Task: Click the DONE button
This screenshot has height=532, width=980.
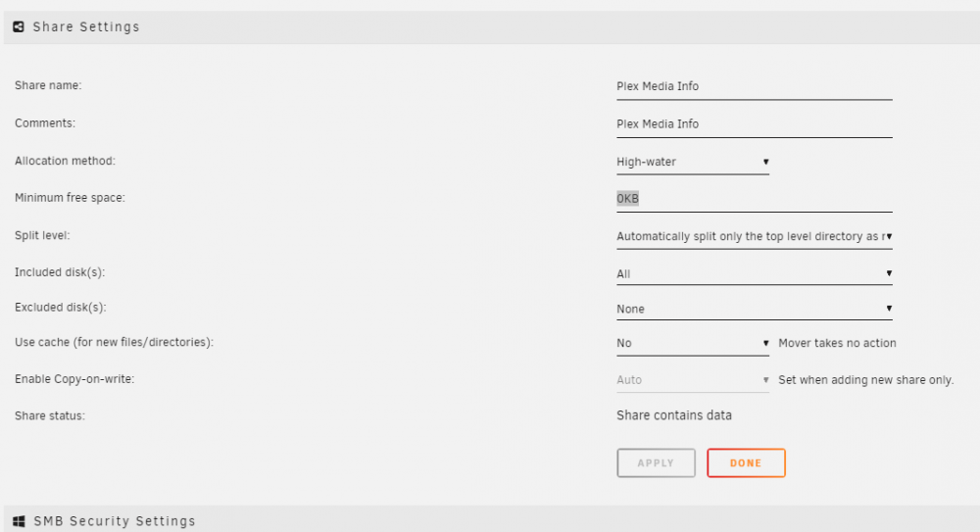Action: tap(746, 463)
